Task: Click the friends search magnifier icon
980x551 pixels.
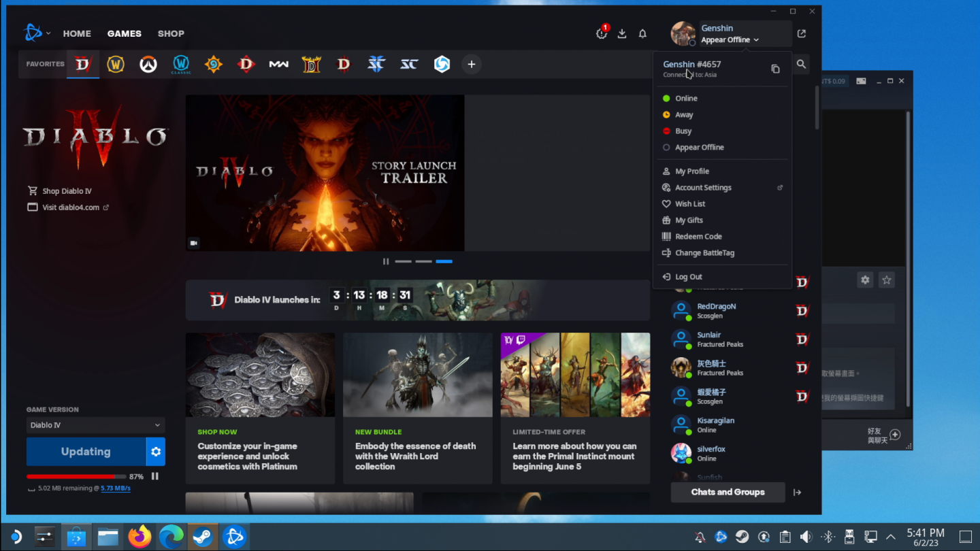Action: click(x=801, y=64)
